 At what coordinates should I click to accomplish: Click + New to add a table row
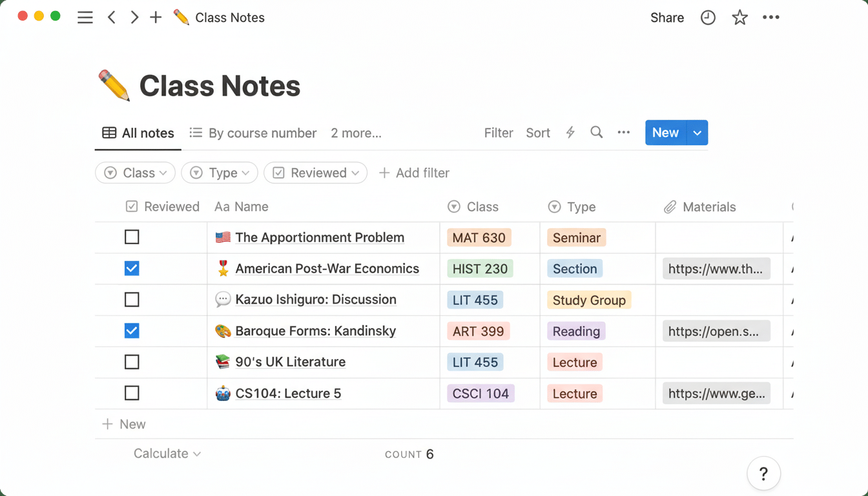click(123, 424)
